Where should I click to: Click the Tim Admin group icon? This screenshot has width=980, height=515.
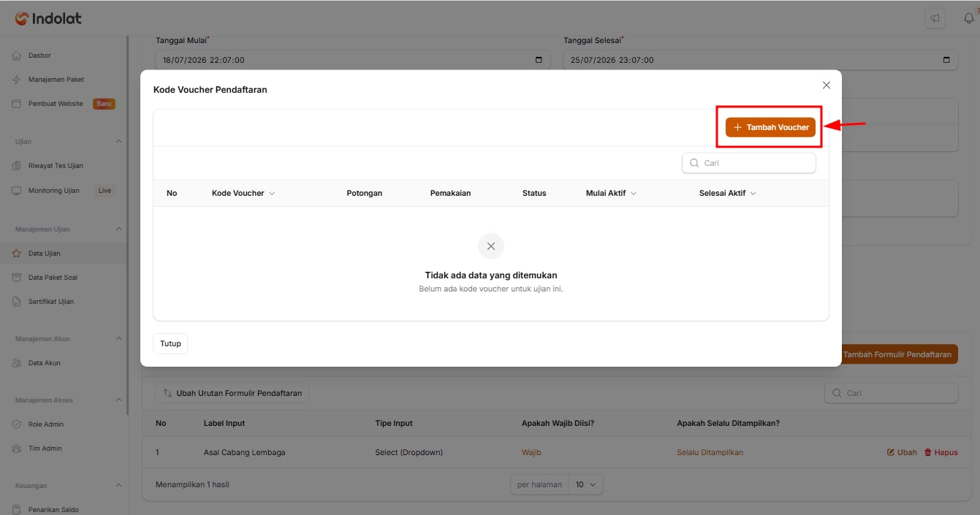click(16, 449)
